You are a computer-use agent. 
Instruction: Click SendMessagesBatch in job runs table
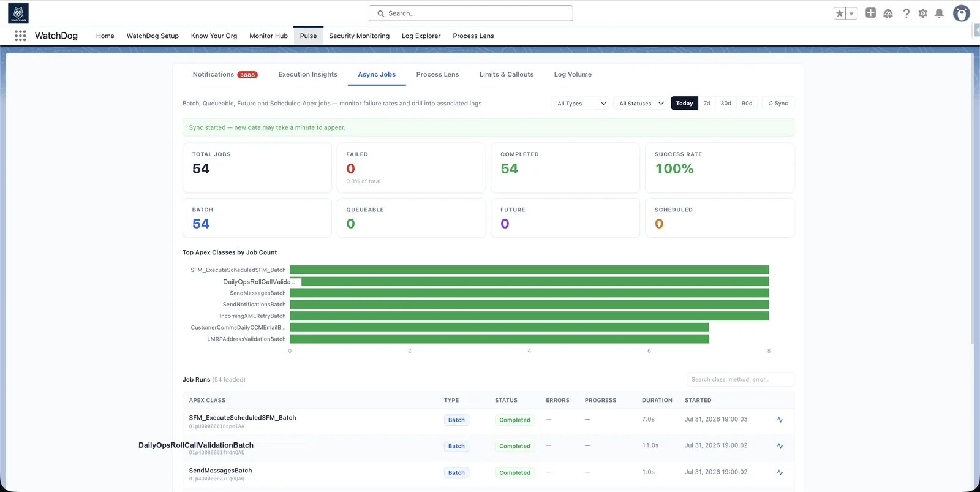[x=221, y=471]
